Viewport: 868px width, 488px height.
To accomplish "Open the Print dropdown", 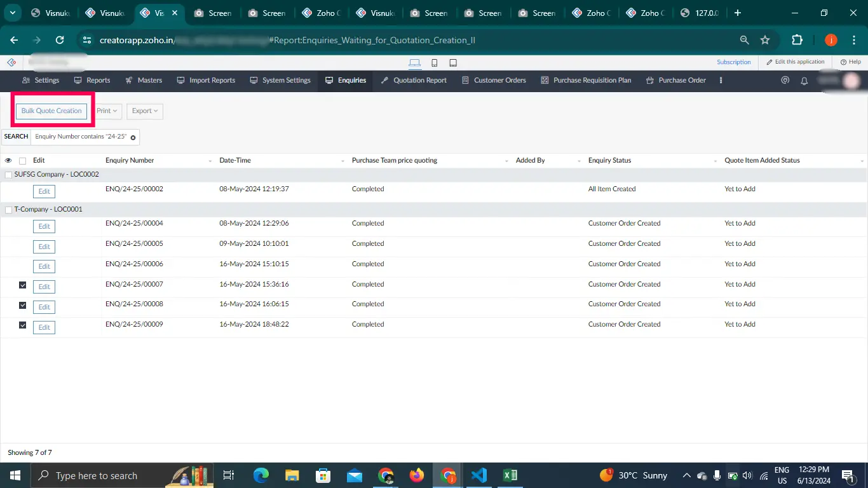I will [107, 111].
